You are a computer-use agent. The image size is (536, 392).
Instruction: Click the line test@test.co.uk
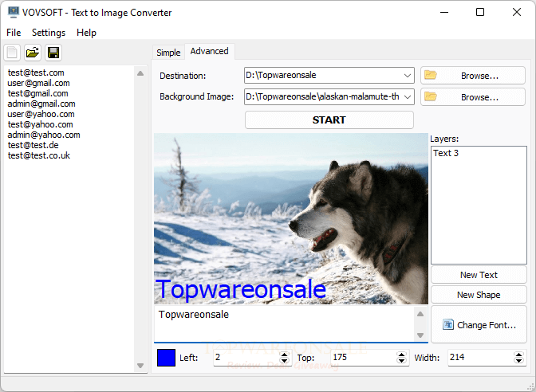point(38,155)
